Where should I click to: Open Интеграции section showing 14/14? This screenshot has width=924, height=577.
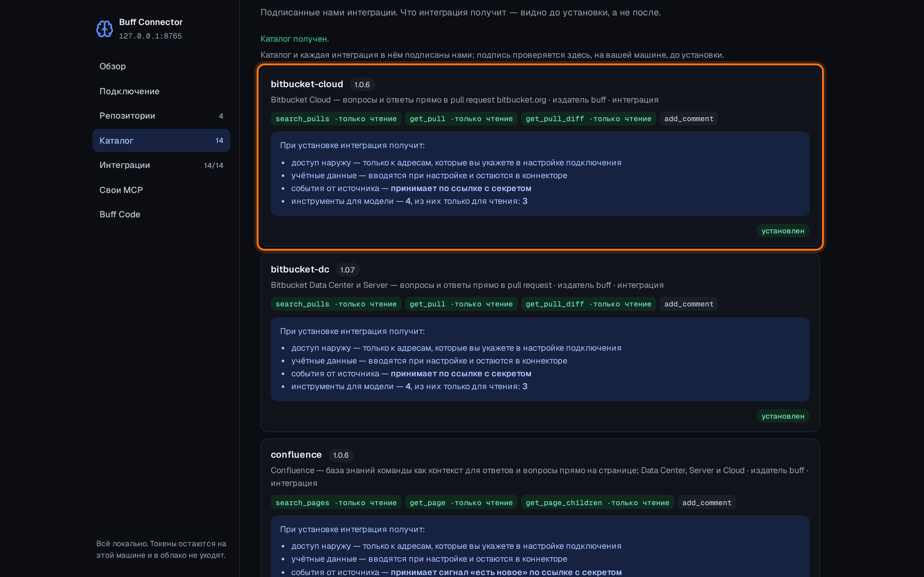tap(161, 165)
